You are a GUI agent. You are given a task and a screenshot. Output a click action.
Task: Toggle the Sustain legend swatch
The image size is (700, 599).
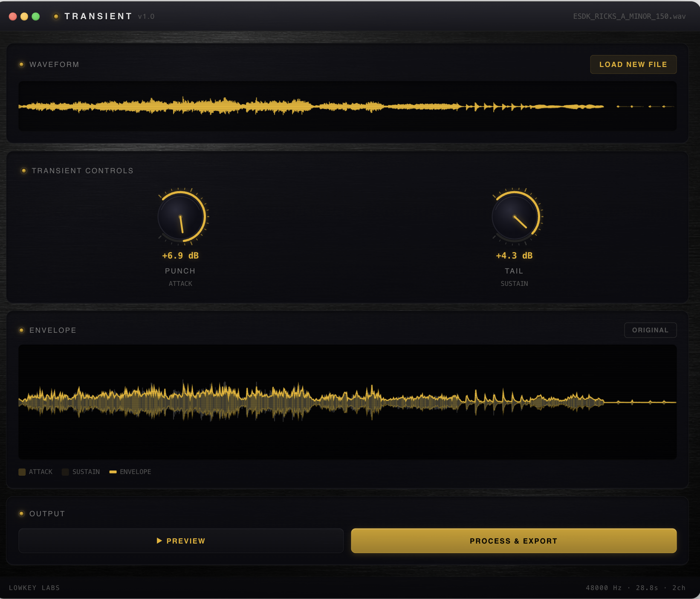click(x=65, y=472)
